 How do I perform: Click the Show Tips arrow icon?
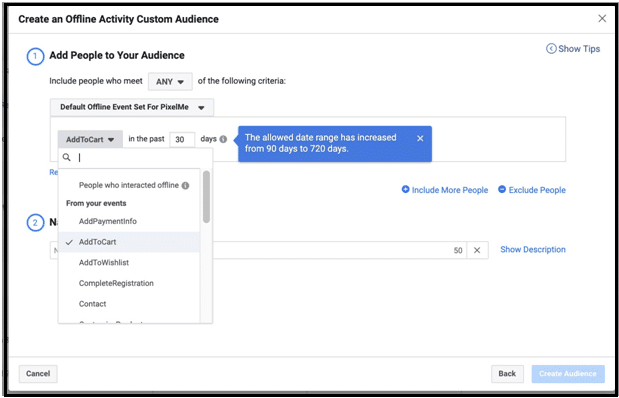point(551,49)
